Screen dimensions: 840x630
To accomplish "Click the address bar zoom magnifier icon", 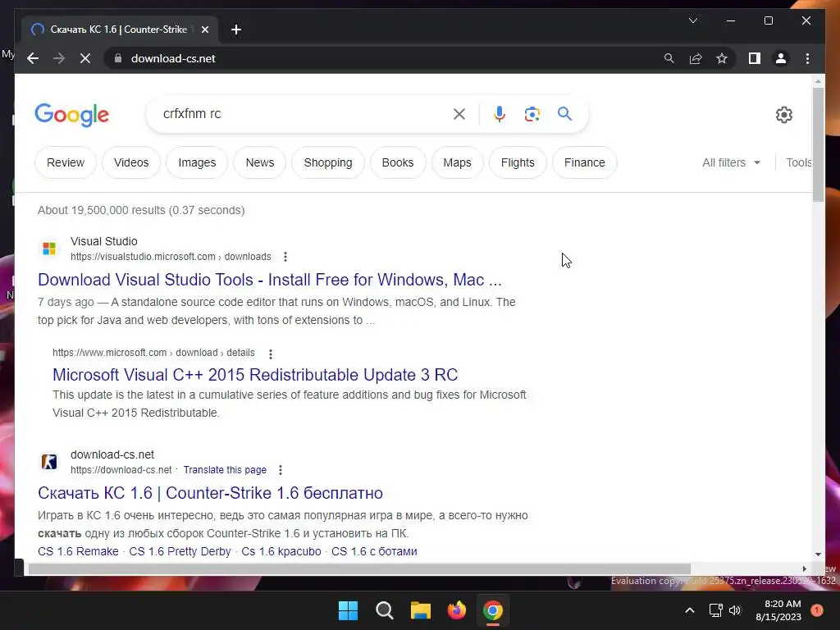I will (x=669, y=58).
